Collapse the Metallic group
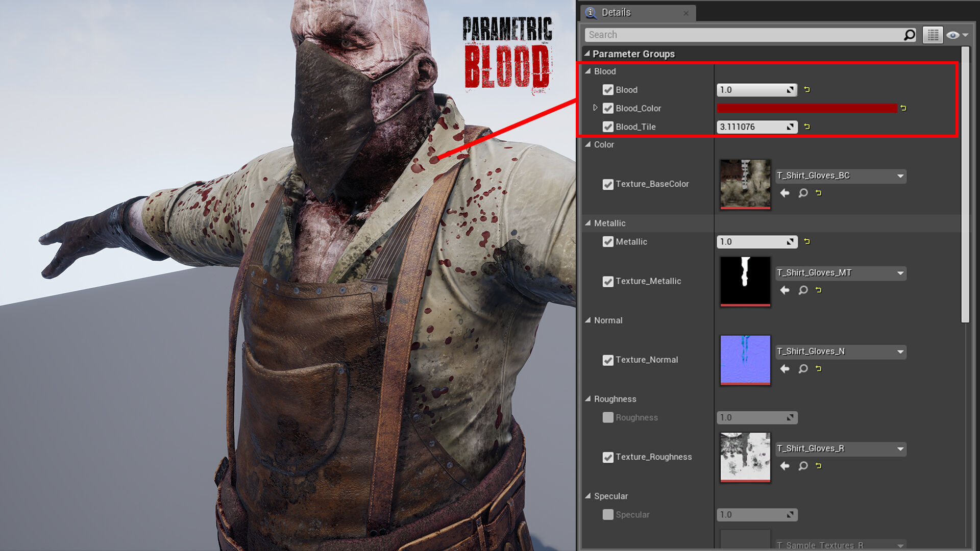 pos(588,223)
